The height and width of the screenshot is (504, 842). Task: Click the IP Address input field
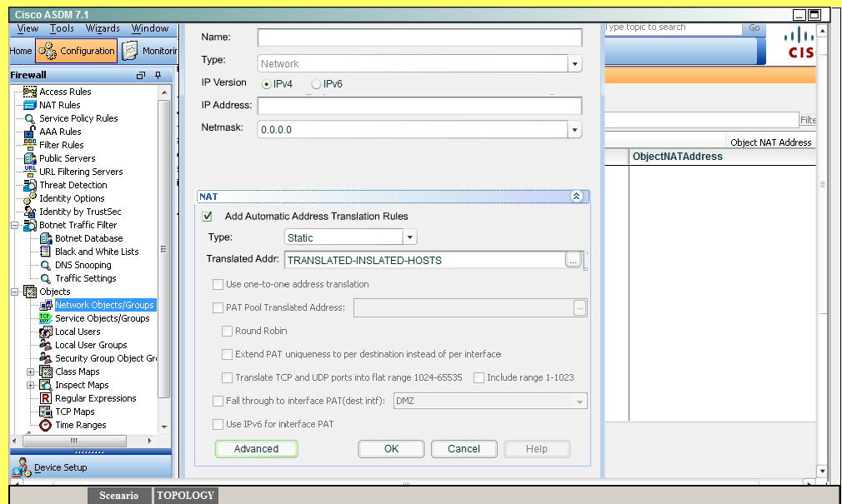click(419, 106)
